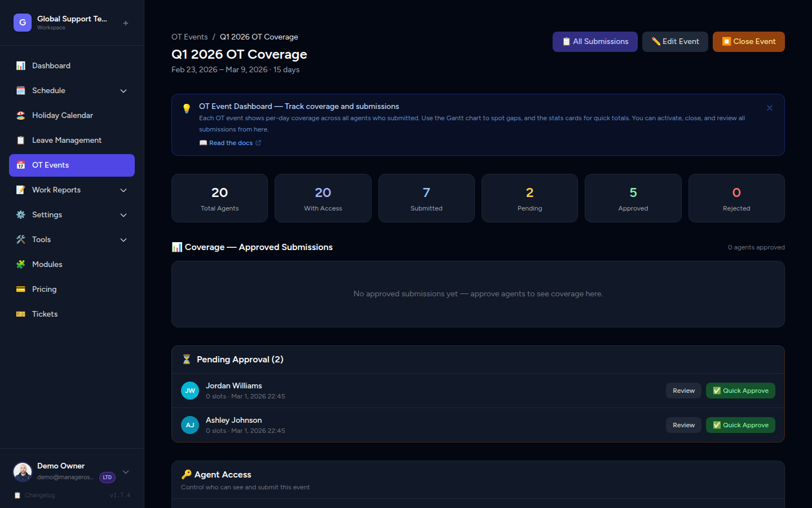This screenshot has width=812, height=508.
Task: Click the Holiday Calendar icon
Action: tap(21, 115)
